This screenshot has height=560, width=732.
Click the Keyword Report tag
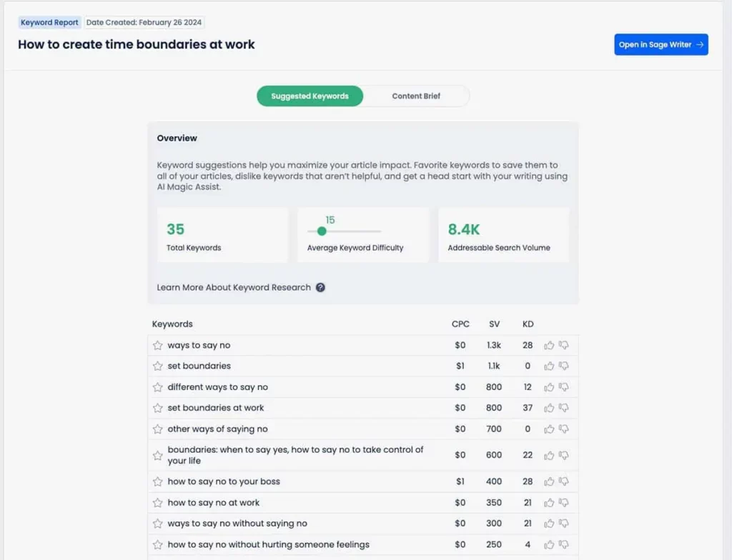49,22
